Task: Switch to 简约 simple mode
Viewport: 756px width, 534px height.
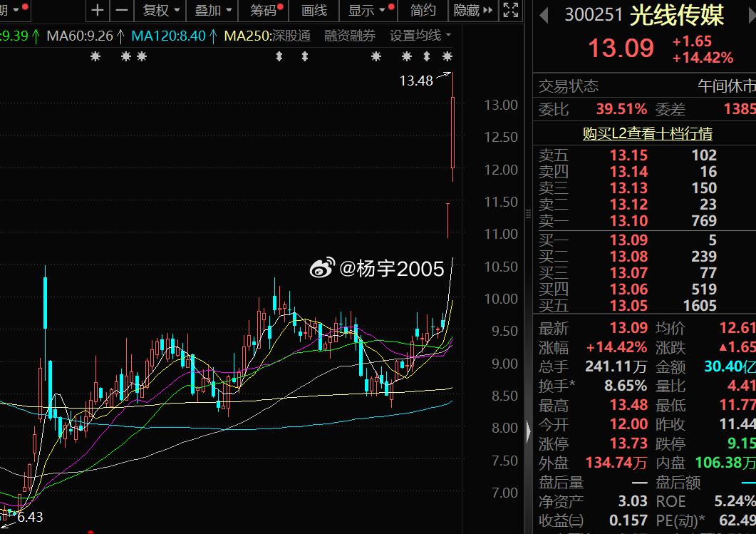Action: point(423,10)
